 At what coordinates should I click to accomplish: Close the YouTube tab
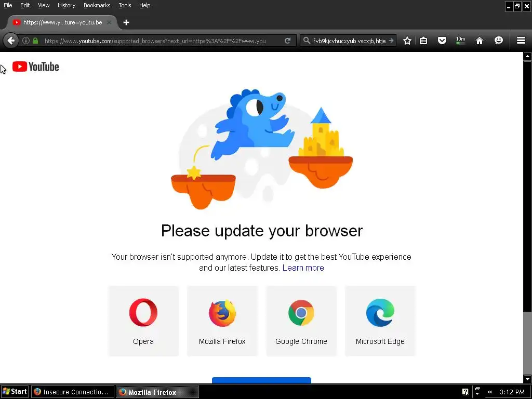[x=109, y=22]
